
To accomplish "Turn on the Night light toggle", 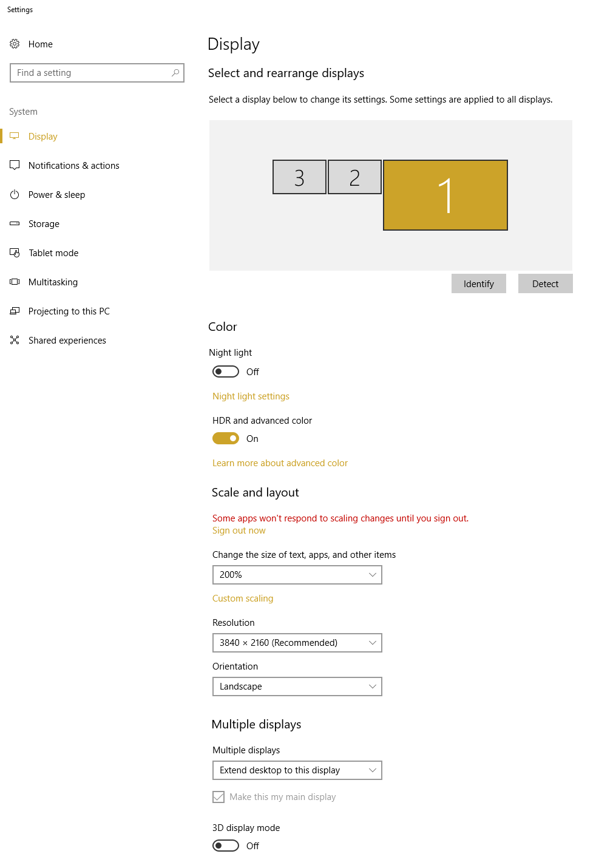I will (225, 371).
